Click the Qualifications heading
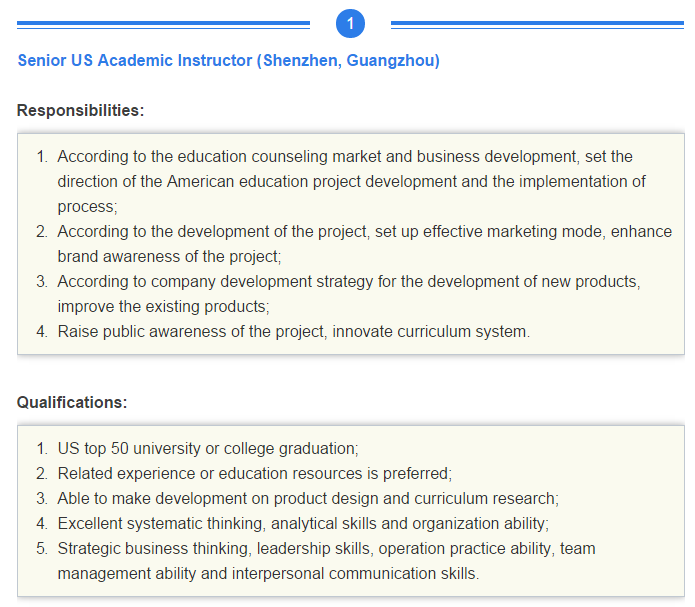The image size is (695, 607). click(72, 403)
